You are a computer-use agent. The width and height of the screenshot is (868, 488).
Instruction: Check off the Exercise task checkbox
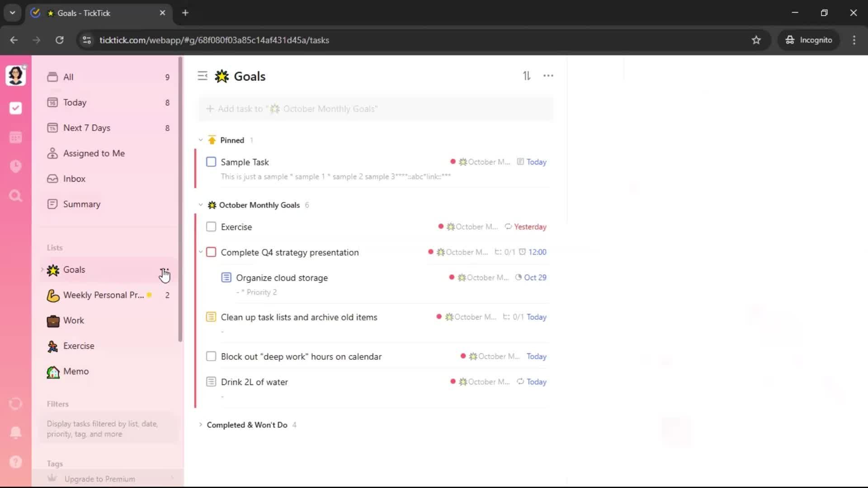pyautogui.click(x=211, y=227)
